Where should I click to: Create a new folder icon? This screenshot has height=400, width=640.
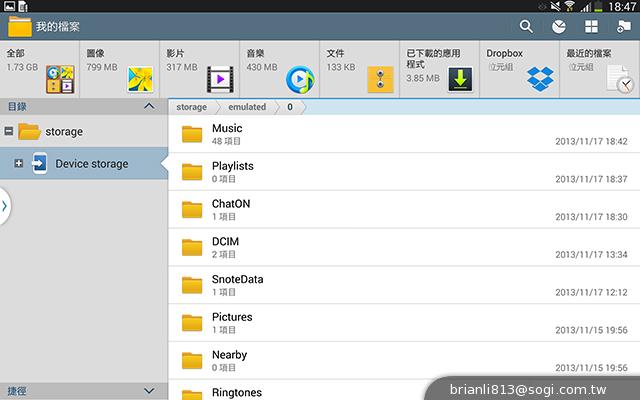click(624, 27)
